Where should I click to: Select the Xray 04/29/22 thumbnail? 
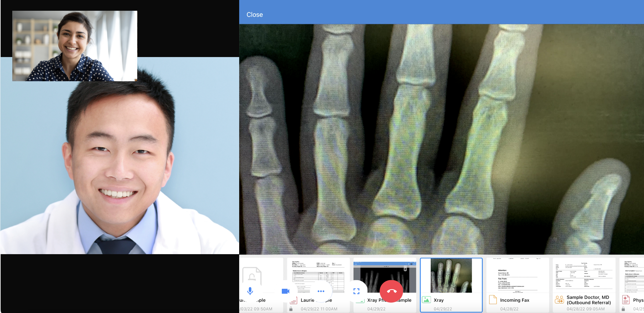[451, 285]
